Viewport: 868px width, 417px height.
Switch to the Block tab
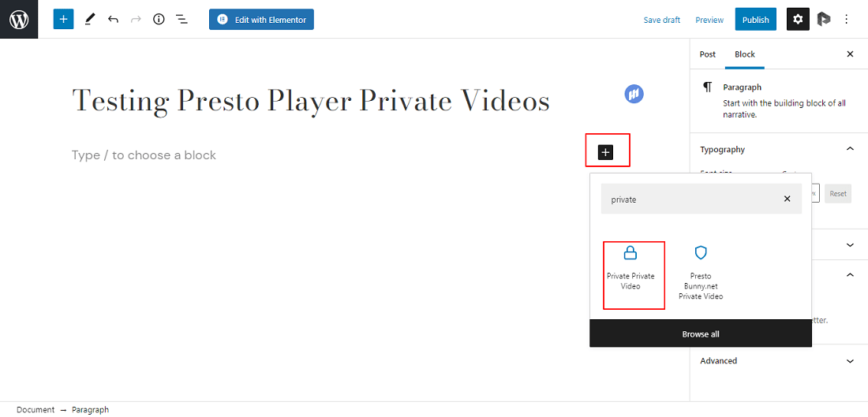coord(745,54)
